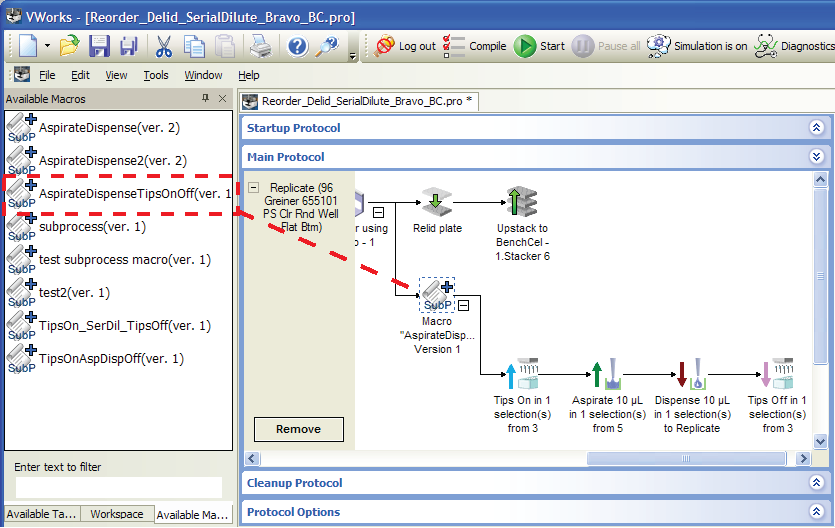Click the macro filter text field
This screenshot has width=835, height=528.
coord(118,487)
